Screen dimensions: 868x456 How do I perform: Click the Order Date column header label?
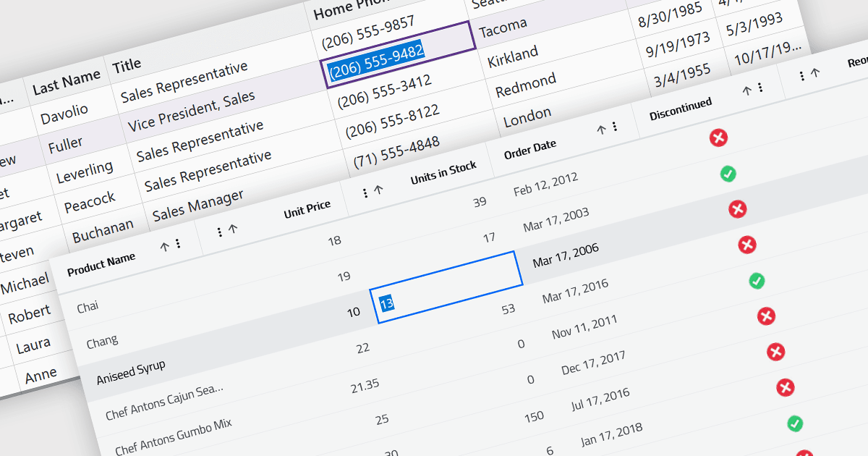pos(530,150)
